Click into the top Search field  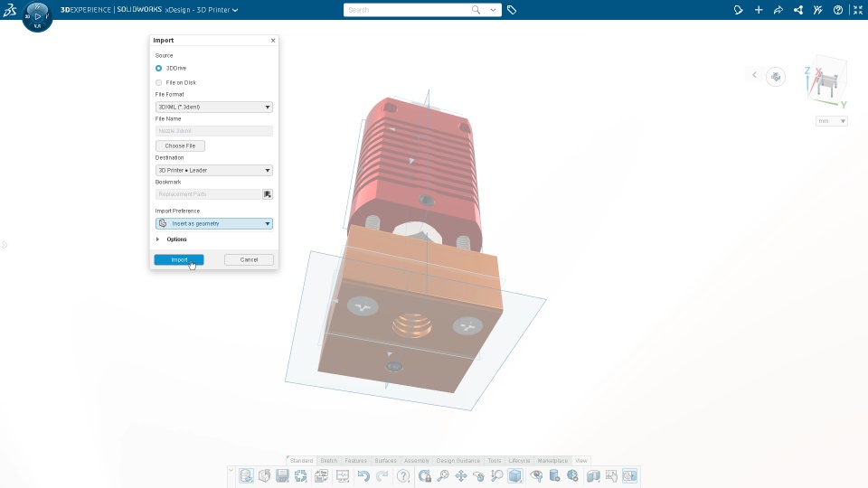(x=407, y=10)
